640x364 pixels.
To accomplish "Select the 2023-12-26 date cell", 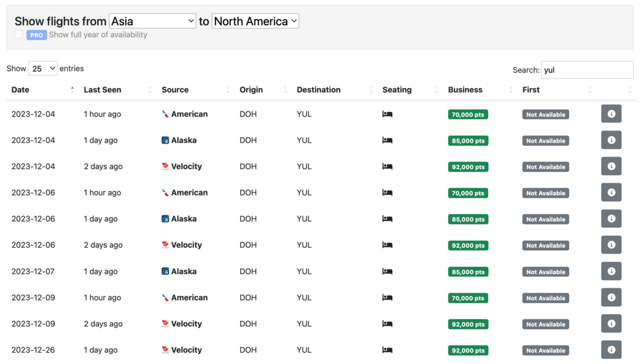I will point(33,350).
